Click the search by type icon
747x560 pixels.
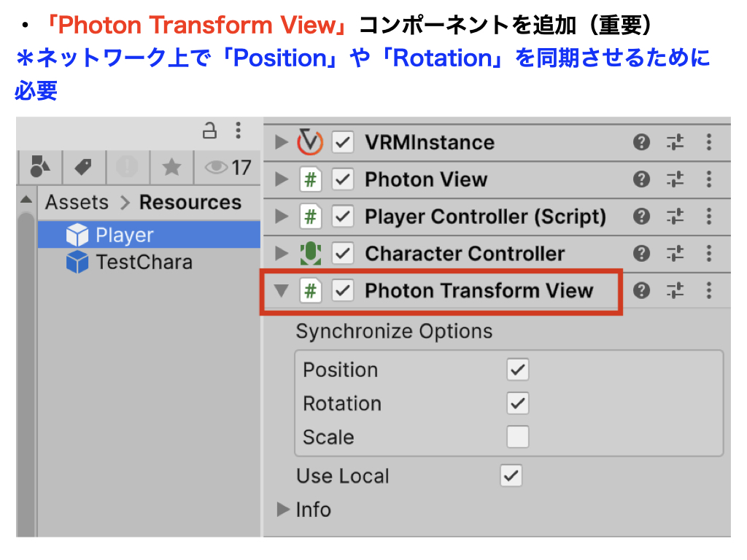point(40,167)
